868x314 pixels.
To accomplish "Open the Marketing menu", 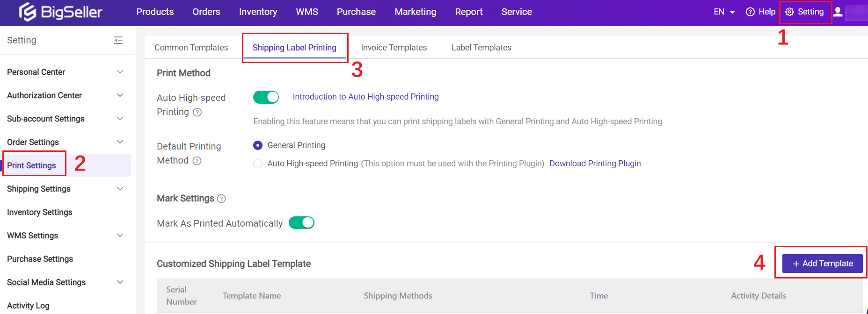I will (x=416, y=12).
